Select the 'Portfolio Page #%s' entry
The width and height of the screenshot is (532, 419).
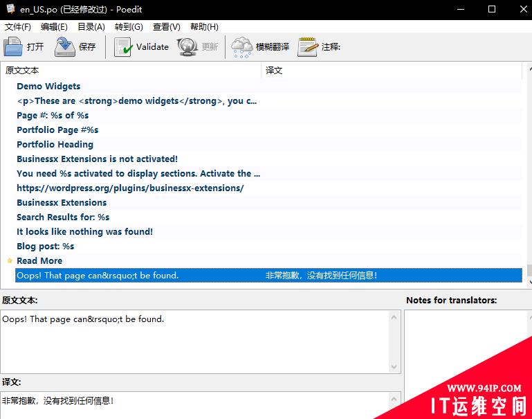(268, 130)
